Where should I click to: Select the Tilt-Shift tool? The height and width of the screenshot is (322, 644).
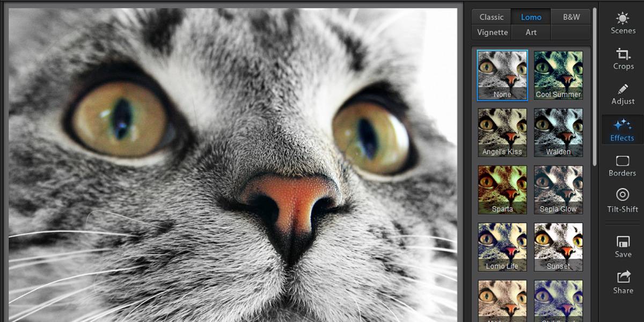coord(622,200)
